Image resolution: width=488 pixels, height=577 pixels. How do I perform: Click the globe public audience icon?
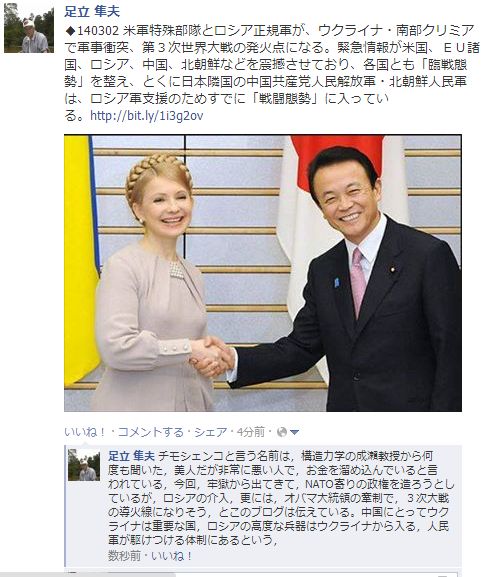[x=282, y=432]
